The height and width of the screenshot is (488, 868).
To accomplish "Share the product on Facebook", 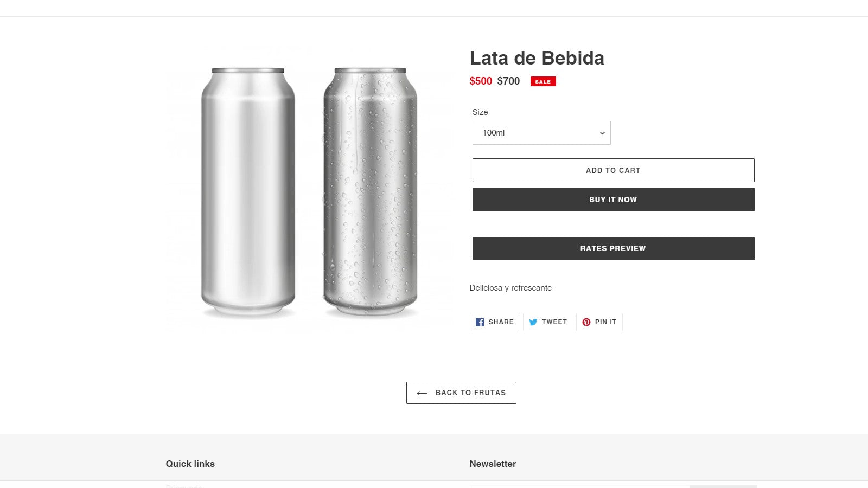I will pyautogui.click(x=494, y=322).
